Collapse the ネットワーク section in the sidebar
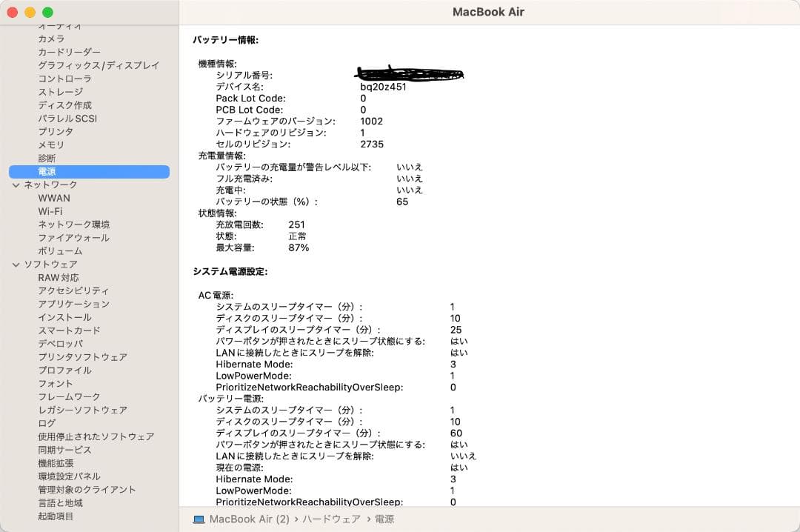800x532 pixels. coord(16,184)
